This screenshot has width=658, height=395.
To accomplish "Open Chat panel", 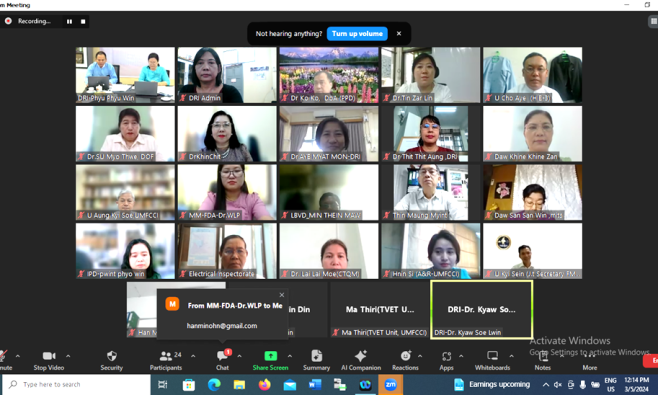I will (x=222, y=360).
